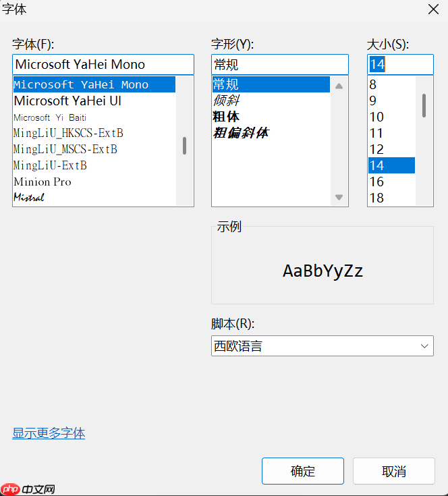Select 粗体 bold style
Image resolution: width=448 pixels, height=496 pixels.
coord(271,117)
